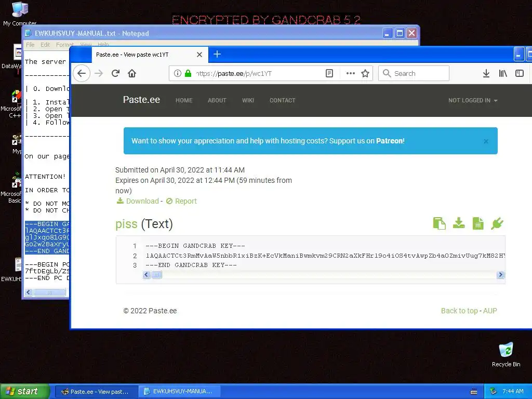The image size is (532, 399).
Task: Expand the NOT LOGGED IN dropdown
Action: point(473,100)
